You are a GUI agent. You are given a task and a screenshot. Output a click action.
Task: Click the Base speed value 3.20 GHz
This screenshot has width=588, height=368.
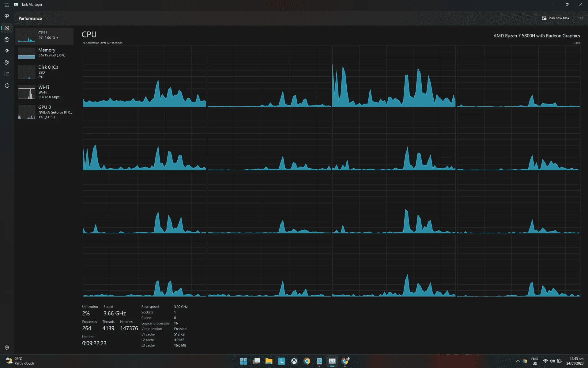point(181,307)
